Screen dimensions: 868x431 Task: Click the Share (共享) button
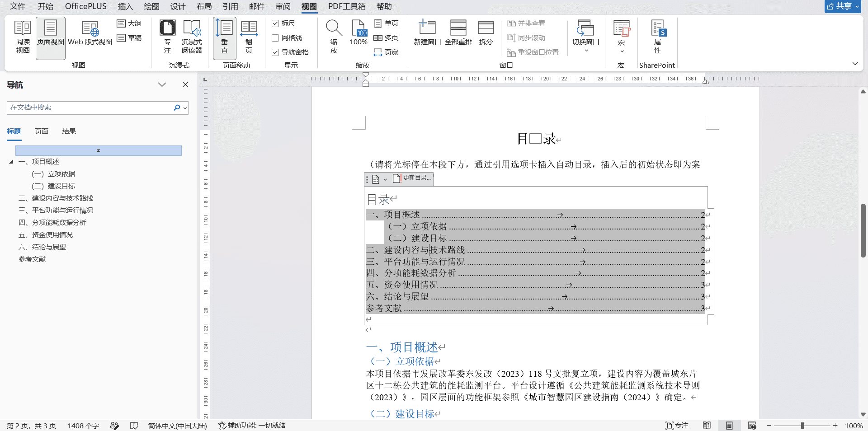[839, 6]
